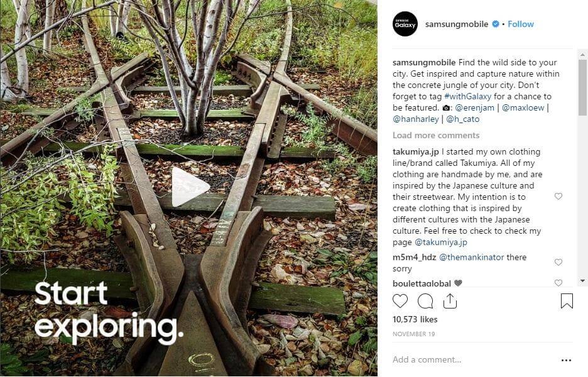This screenshot has height=377, width=588.
Task: Open the three-dot more options menu
Action: point(566,360)
